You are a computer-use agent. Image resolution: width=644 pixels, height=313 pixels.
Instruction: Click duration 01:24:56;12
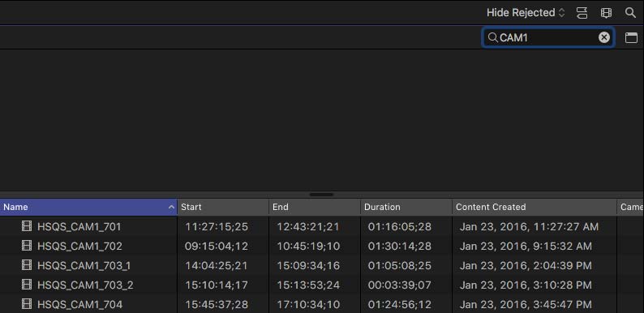400,304
